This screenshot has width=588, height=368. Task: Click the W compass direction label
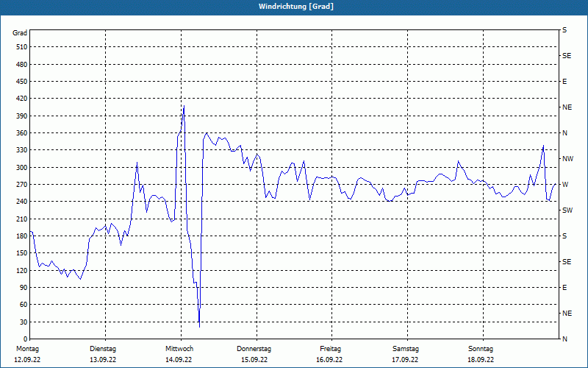pos(565,185)
